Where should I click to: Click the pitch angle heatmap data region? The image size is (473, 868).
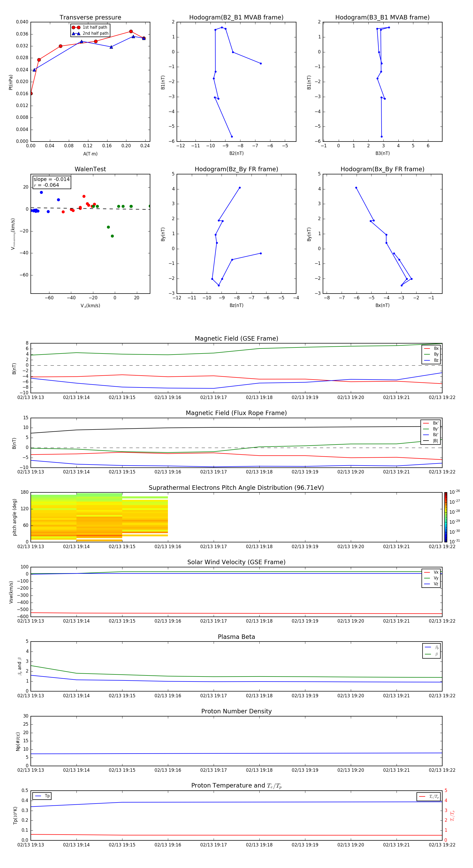[99, 517]
